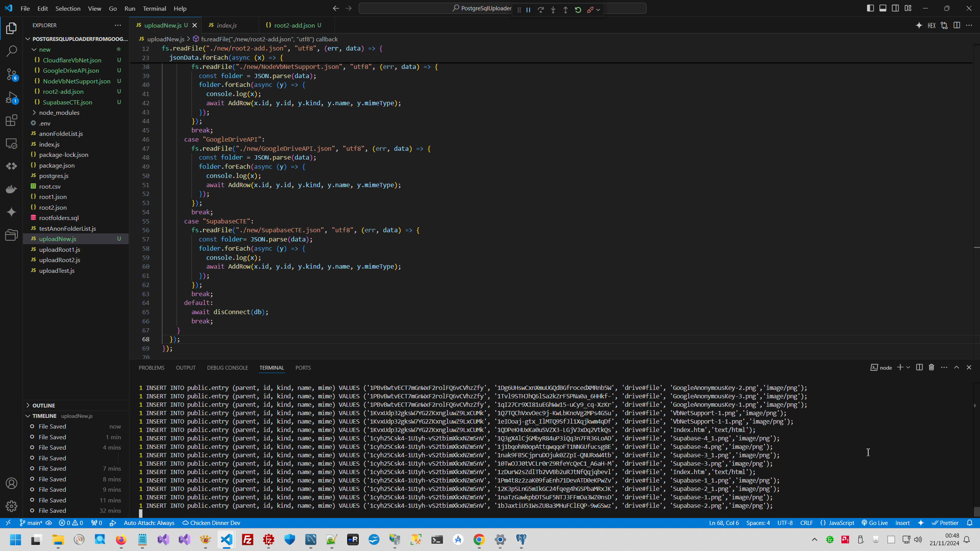
Task: Open the new terminal launch profile dropdown
Action: (908, 367)
